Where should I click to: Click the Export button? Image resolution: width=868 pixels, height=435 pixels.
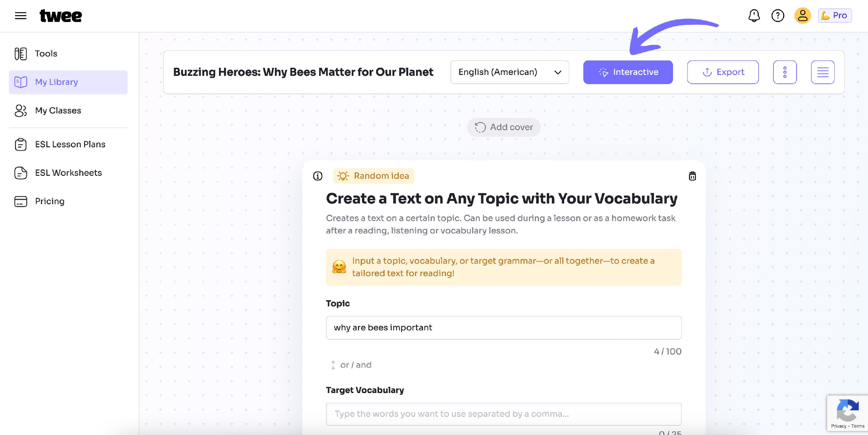coord(723,72)
